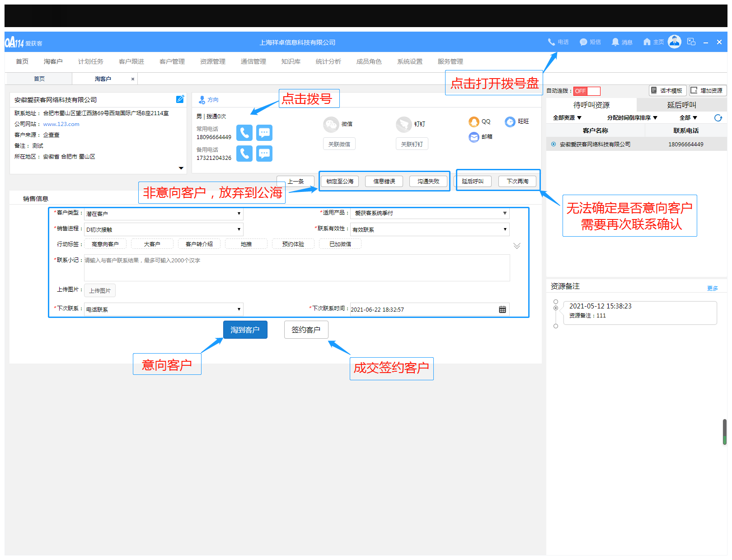Click 更多 link in 资源备注

pos(713,288)
